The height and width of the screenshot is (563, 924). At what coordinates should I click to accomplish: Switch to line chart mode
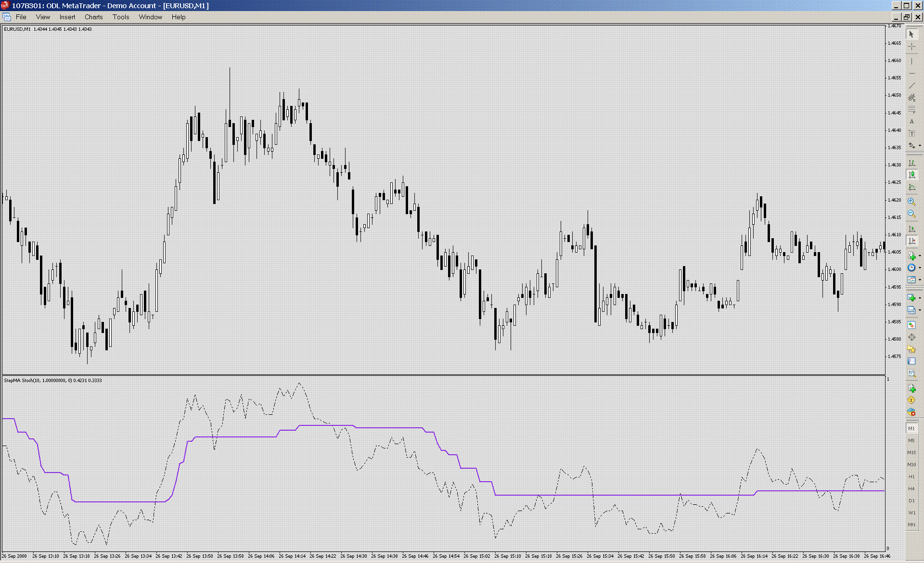[911, 187]
